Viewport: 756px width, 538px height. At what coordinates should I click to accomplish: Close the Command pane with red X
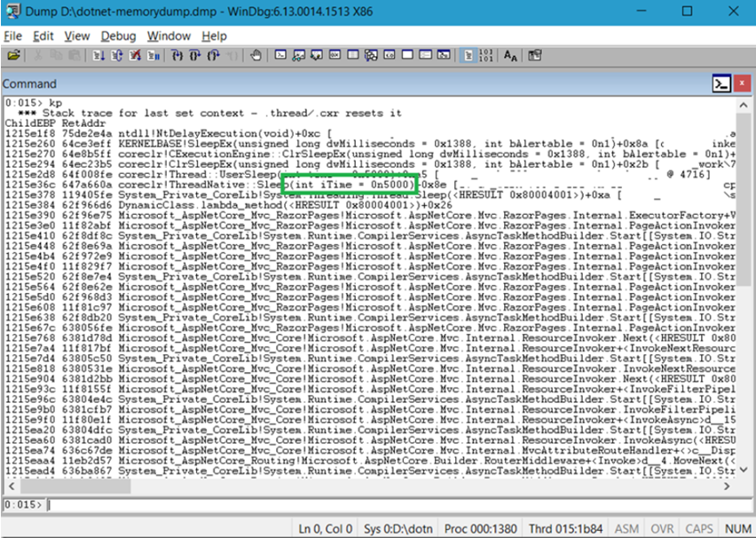(742, 84)
